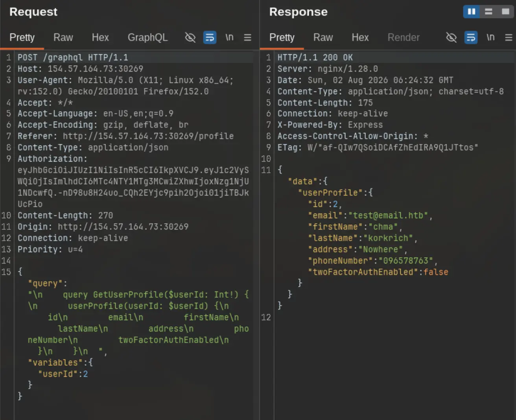This screenshot has height=420, width=516.
Task: Open the GraphQL tab in Request
Action: (147, 37)
